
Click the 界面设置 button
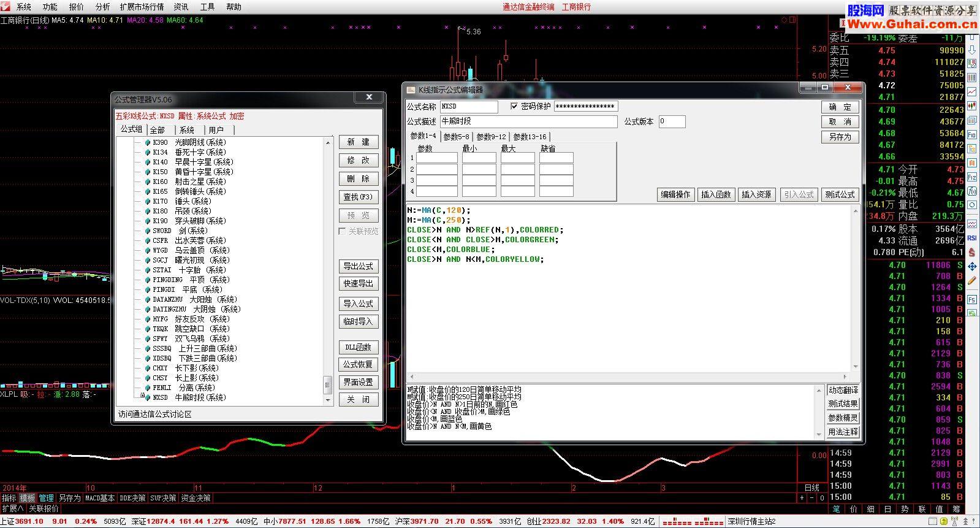[359, 382]
